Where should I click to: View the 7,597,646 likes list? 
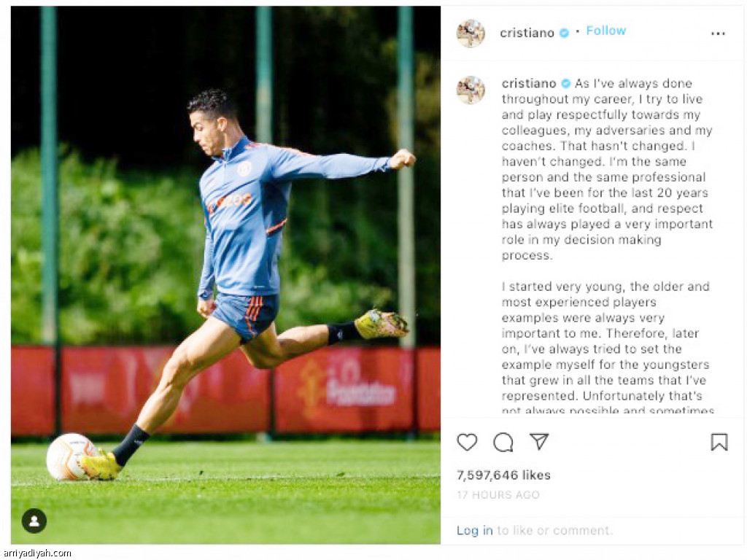pyautogui.click(x=503, y=475)
